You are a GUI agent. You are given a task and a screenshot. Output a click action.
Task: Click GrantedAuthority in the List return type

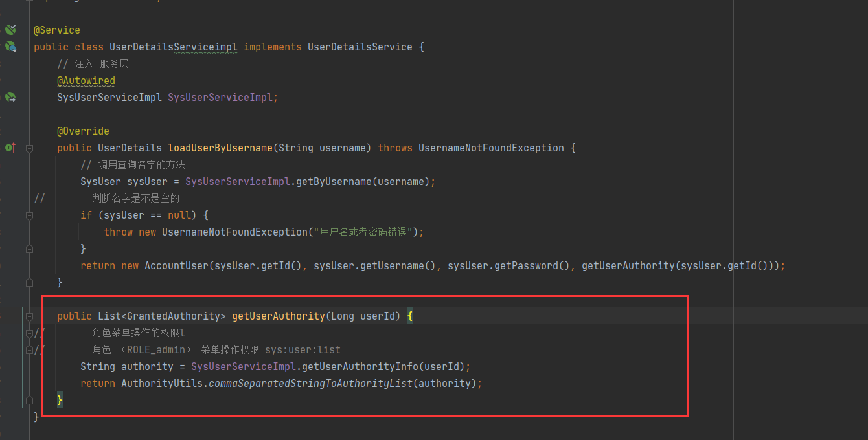(174, 316)
